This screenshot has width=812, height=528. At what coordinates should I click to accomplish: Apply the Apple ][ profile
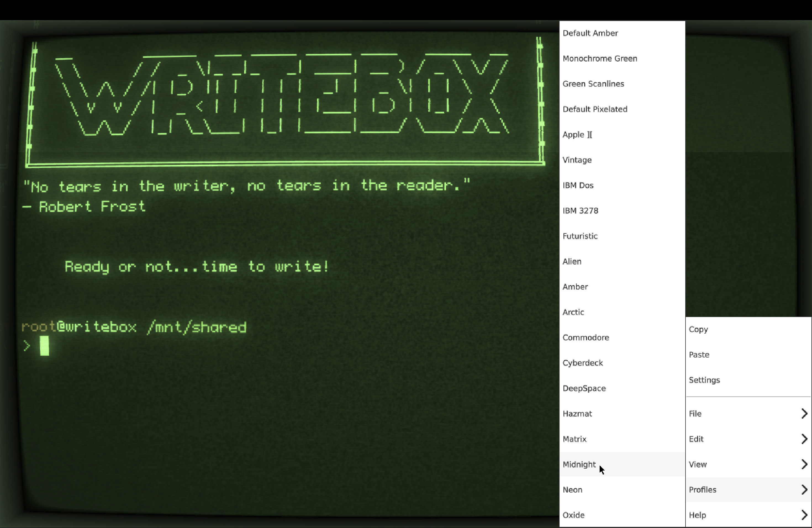pyautogui.click(x=622, y=134)
